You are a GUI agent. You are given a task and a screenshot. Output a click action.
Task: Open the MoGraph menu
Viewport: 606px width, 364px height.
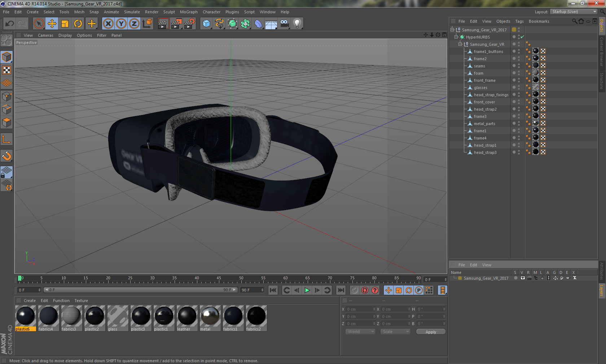pos(189,12)
